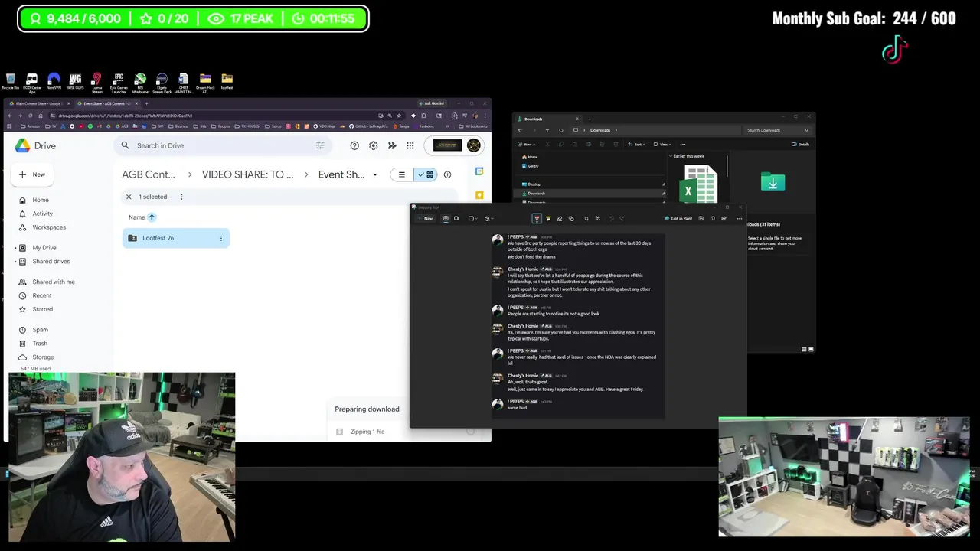Click Edit in Paint button

[678, 218]
